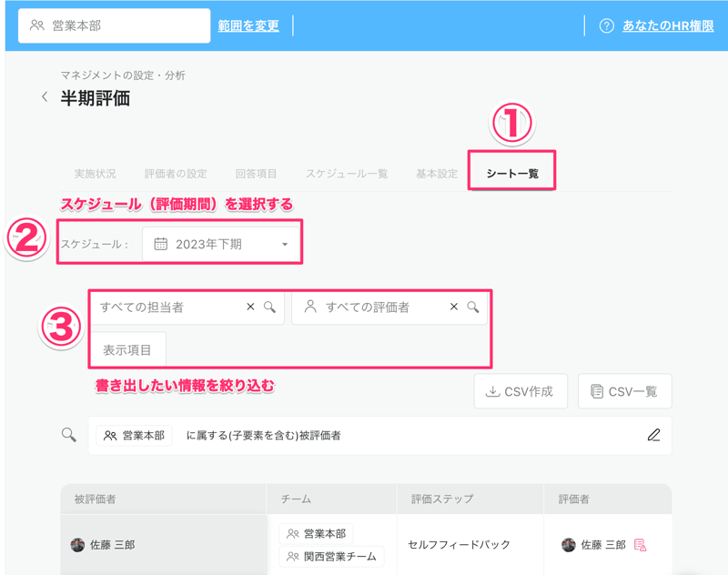728x575 pixels.
Task: Click the pencil edit icon for filter condition
Action: [653, 436]
